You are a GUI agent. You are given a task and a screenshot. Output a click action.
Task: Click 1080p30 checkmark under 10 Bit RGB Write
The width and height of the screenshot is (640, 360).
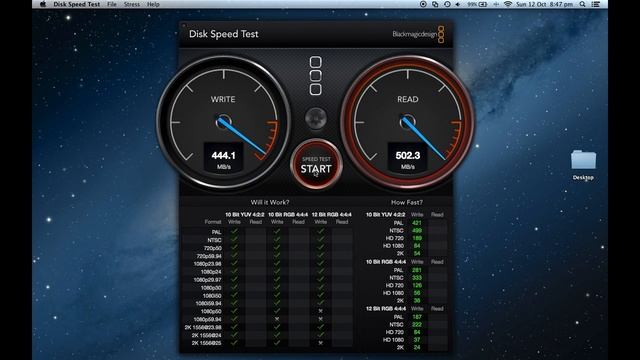[277, 287]
